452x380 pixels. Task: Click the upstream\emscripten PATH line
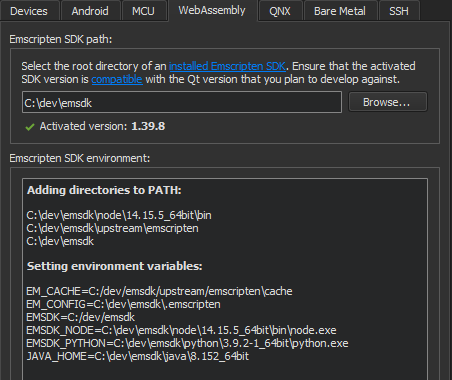point(113,228)
